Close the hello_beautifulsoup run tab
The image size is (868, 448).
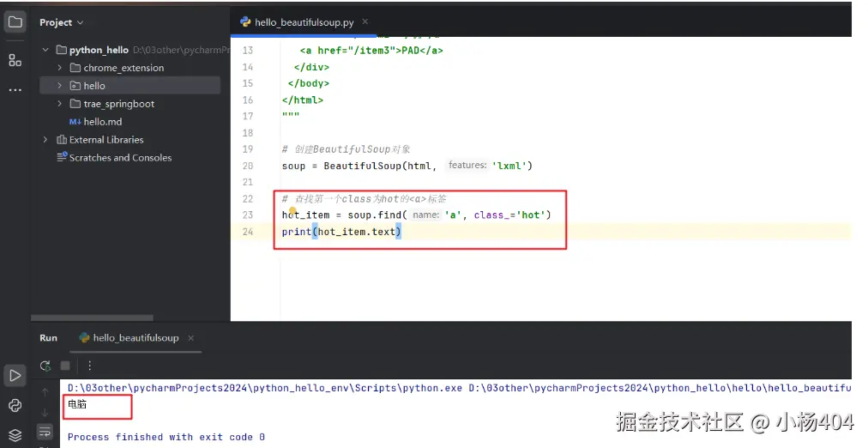coord(191,338)
